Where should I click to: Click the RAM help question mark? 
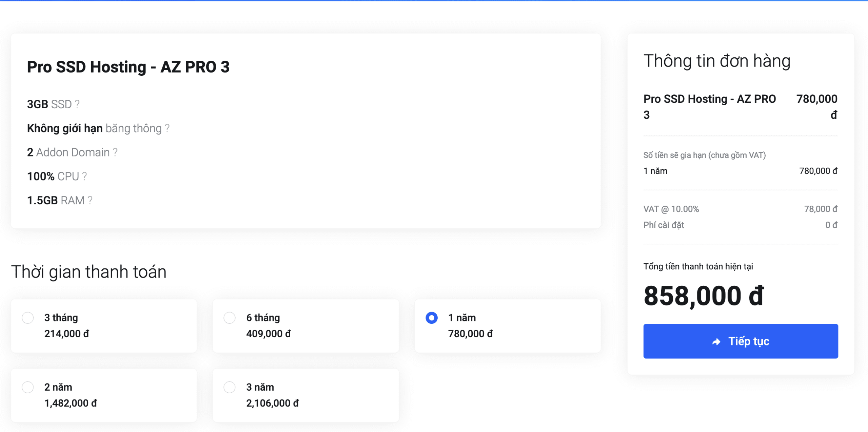point(90,201)
